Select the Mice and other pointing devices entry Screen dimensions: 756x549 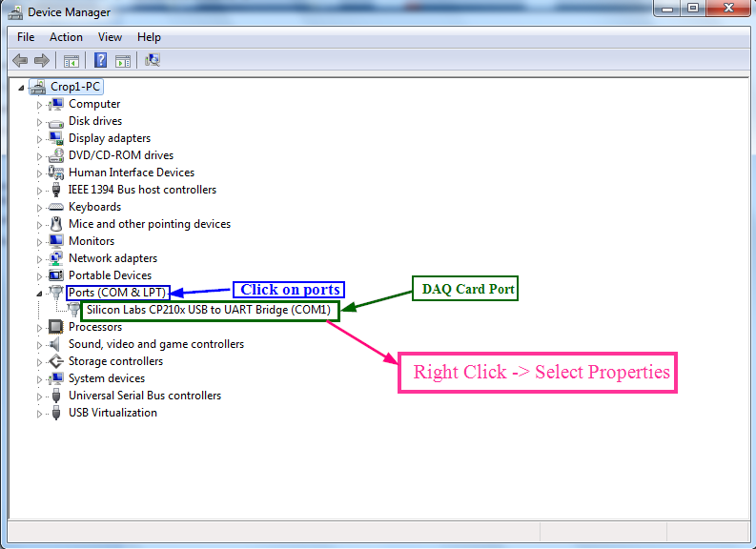[149, 224]
